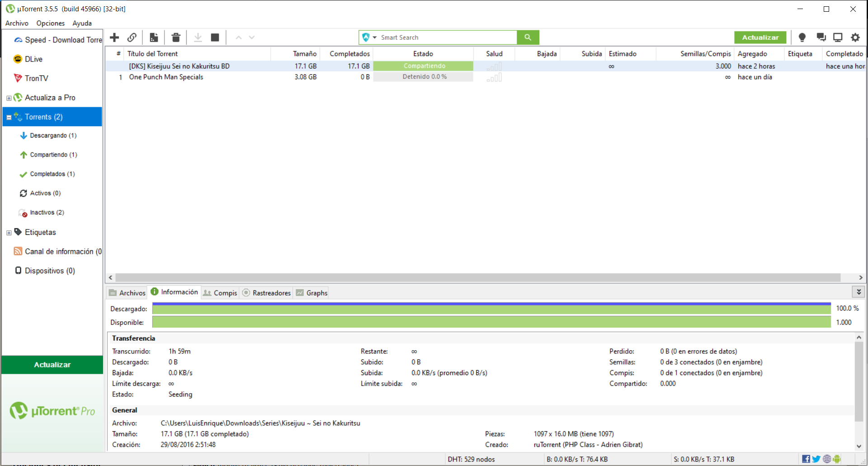Expand the Etiquetas tree node
Screen dimensions: 868x466
click(x=9, y=233)
